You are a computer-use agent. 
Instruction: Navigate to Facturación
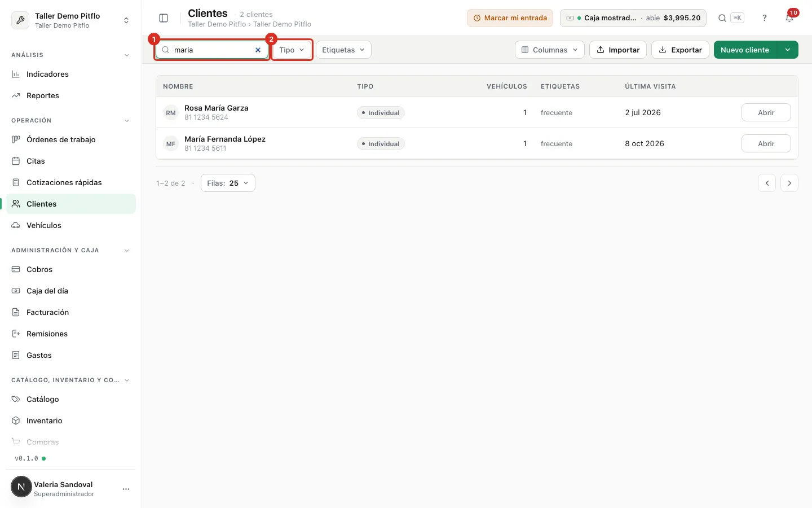pos(71,312)
